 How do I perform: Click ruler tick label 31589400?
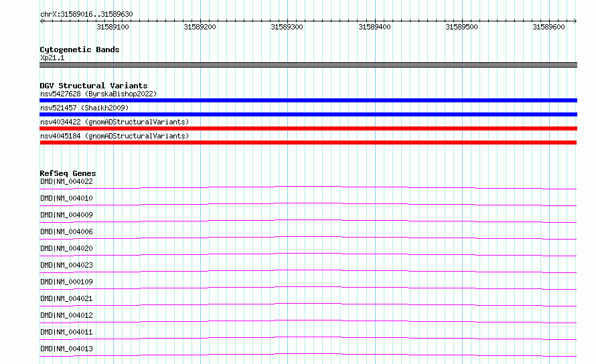pos(374,27)
